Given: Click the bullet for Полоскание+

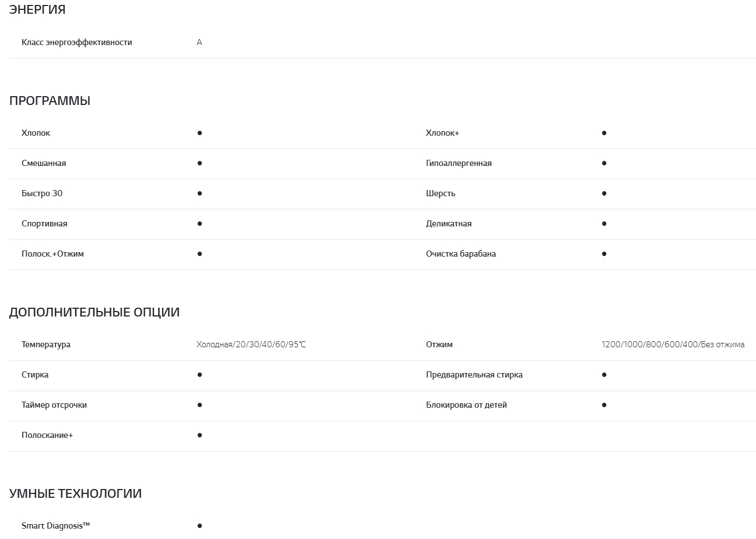Looking at the screenshot, I should point(200,435).
